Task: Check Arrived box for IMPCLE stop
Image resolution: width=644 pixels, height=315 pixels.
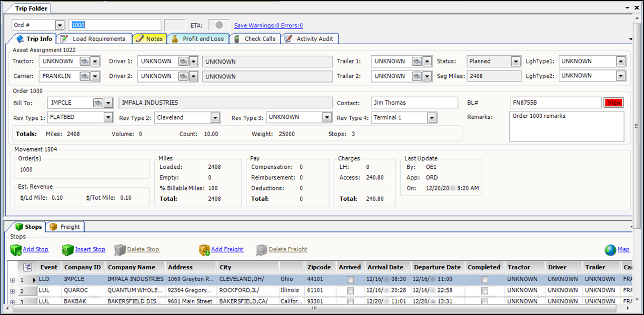Action: click(350, 280)
